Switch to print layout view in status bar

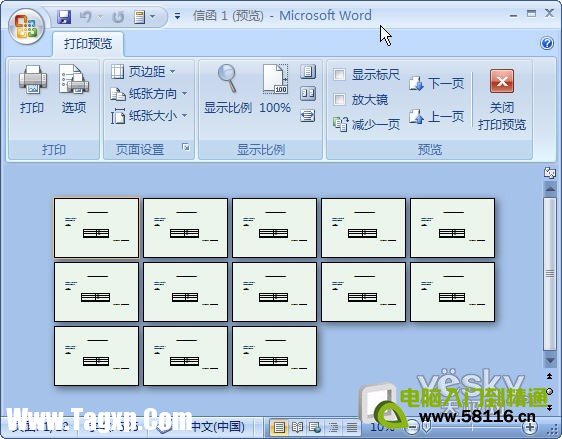(278, 427)
